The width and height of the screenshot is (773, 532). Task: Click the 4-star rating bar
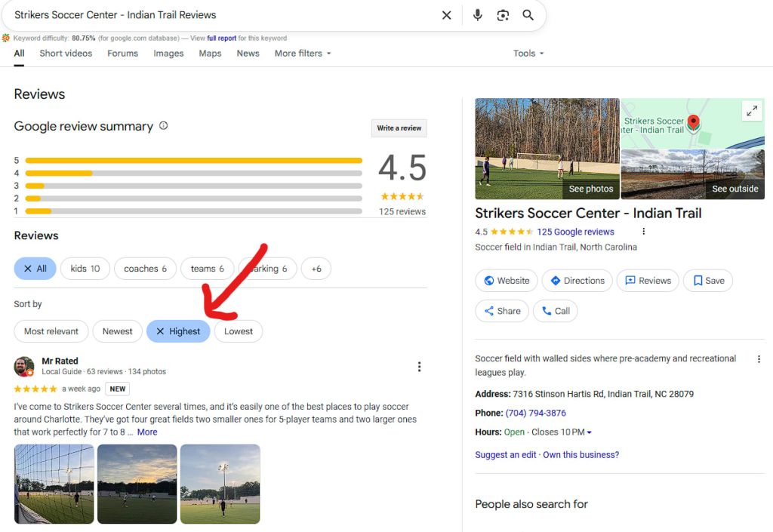(x=194, y=174)
